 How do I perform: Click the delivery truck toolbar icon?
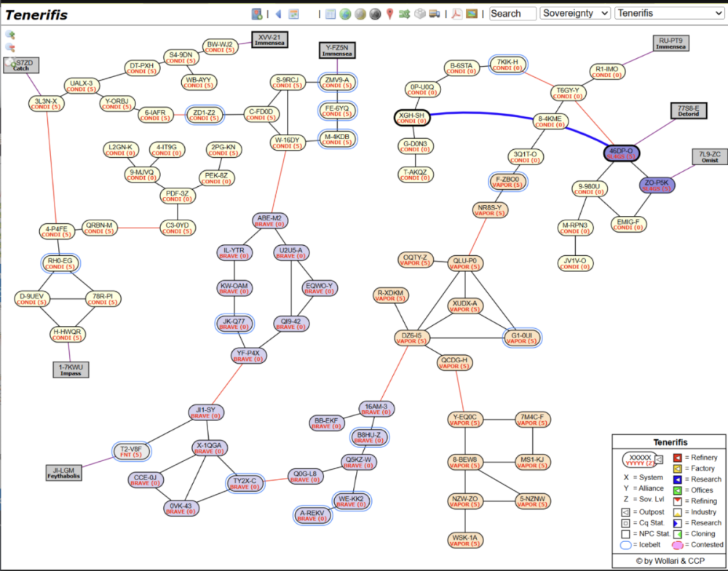[x=435, y=14]
